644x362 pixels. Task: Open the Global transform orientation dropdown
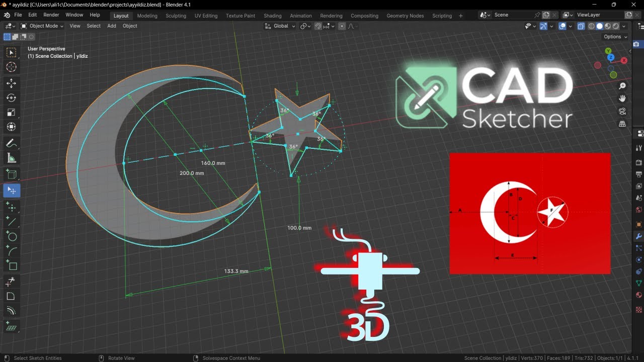point(280,26)
